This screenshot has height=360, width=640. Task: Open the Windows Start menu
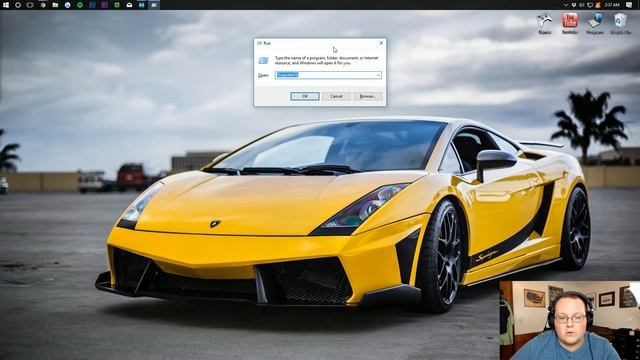pos(6,5)
